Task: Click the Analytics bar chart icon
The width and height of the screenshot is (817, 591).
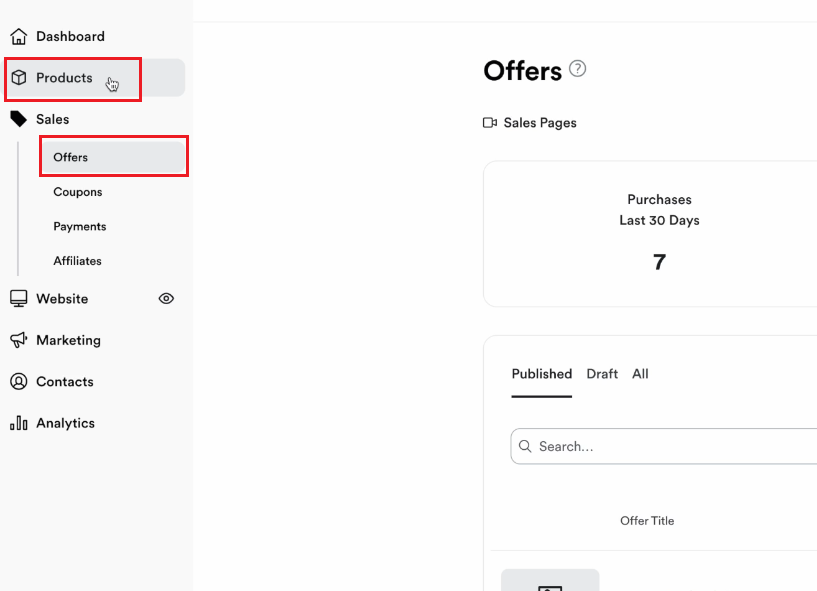Action: (x=19, y=423)
